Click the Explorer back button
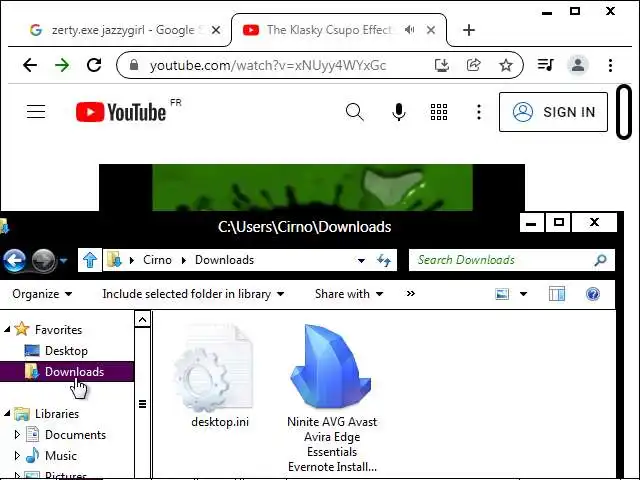Screen dimensions: 640x480 click(15, 260)
